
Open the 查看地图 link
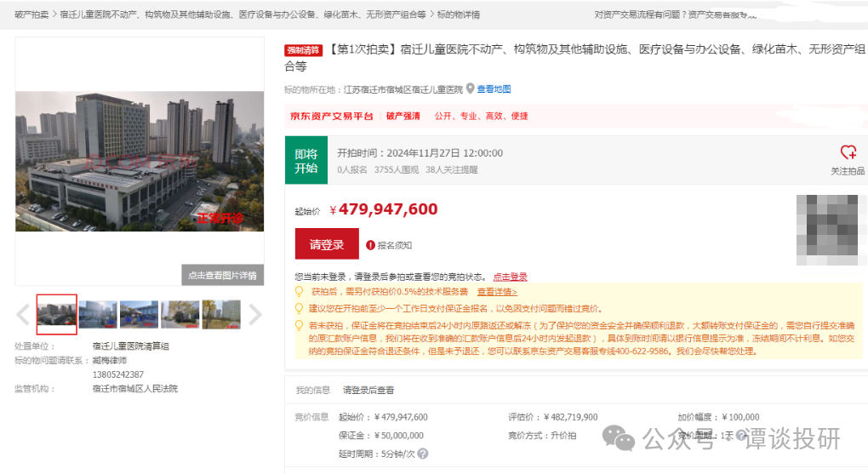[x=494, y=89]
